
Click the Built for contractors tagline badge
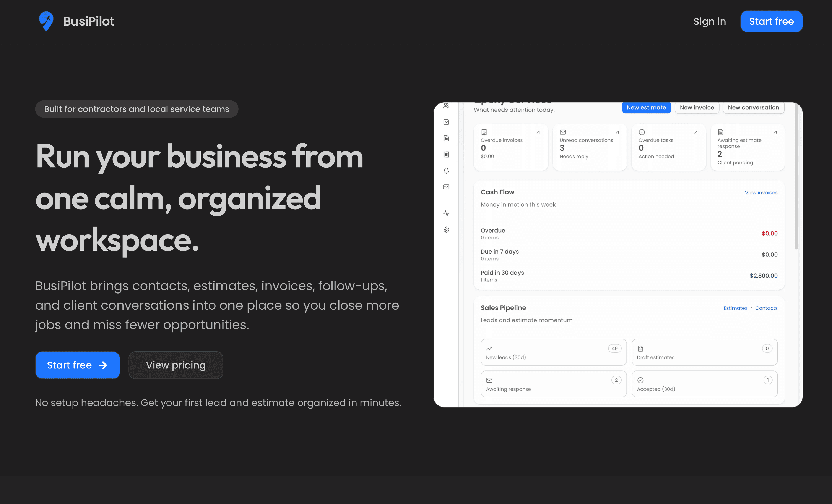137,109
